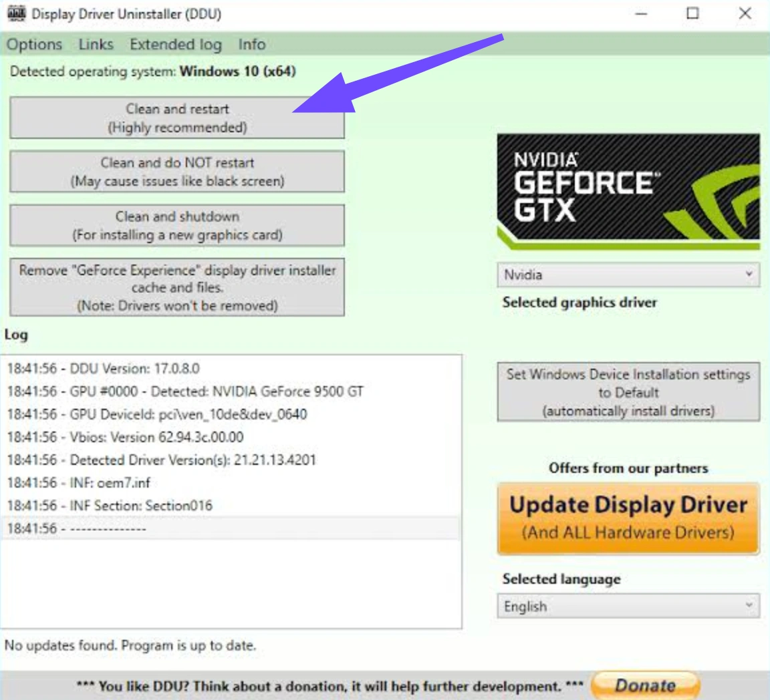
Task: Select log line 'GPU #0000 - Detected: NVIDIA GeForce 9500 GT'
Action: coord(231,391)
